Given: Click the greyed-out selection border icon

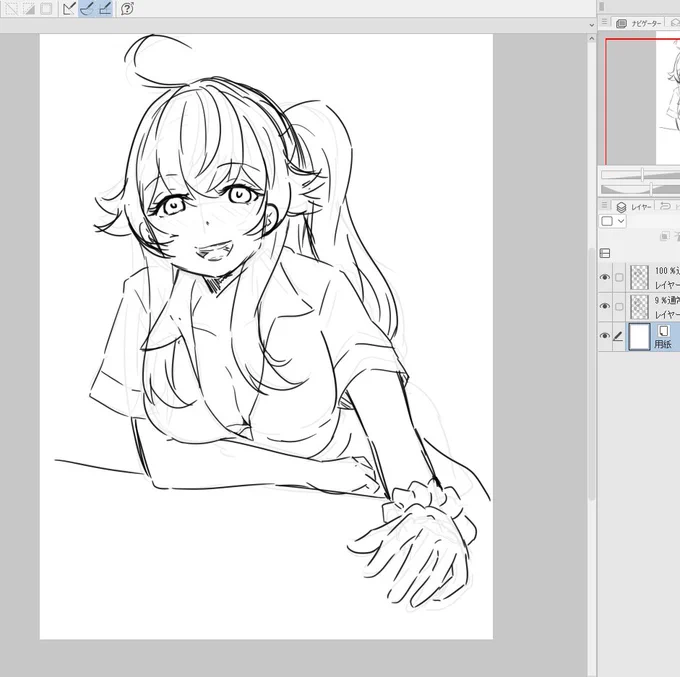Looking at the screenshot, I should coord(46,9).
